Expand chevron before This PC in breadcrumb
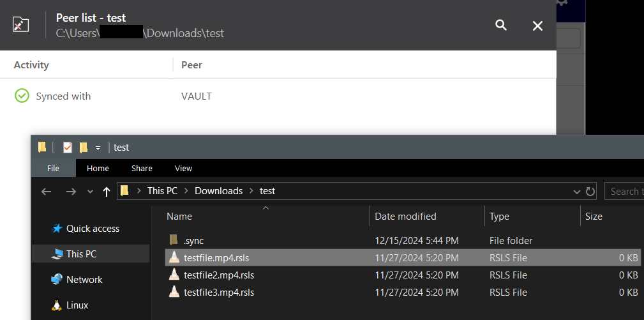Image resolution: width=644 pixels, height=320 pixels. click(139, 191)
